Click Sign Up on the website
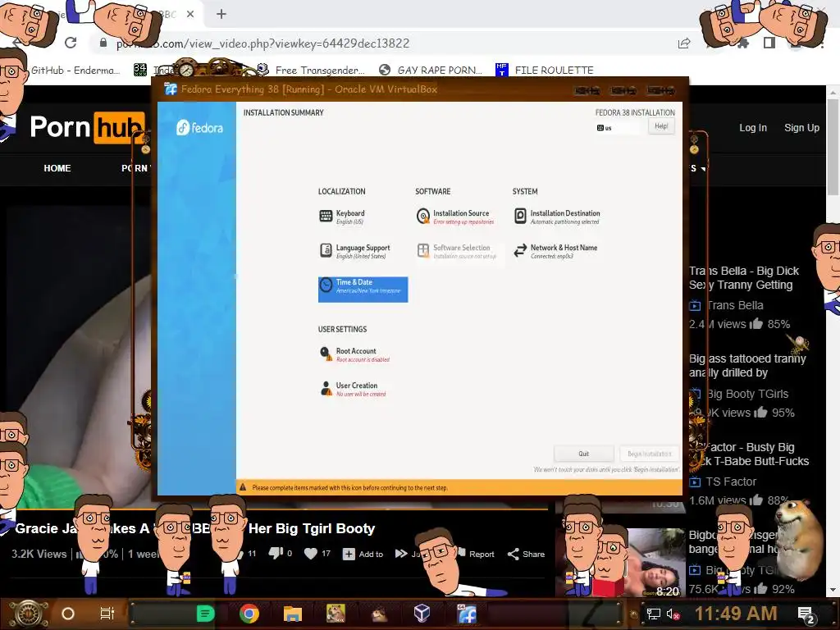Screen dimensions: 840x630 [801, 128]
